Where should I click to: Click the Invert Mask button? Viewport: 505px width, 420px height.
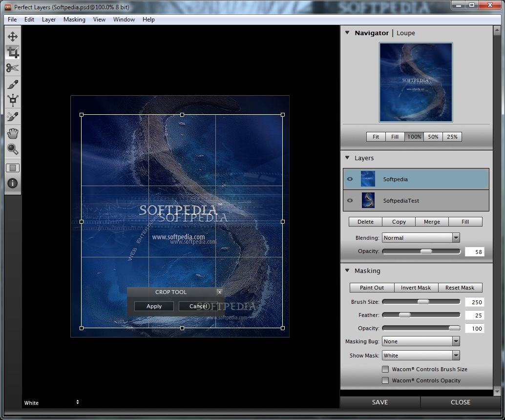tap(416, 288)
